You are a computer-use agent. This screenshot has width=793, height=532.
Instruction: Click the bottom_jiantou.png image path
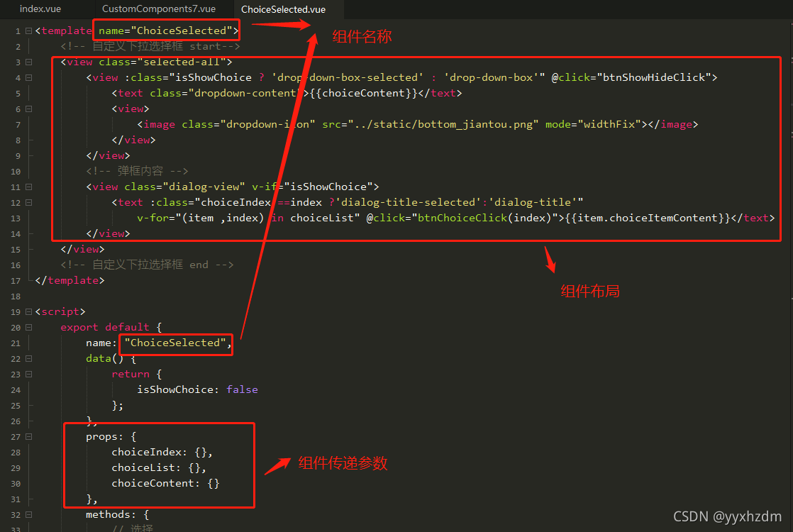(443, 124)
